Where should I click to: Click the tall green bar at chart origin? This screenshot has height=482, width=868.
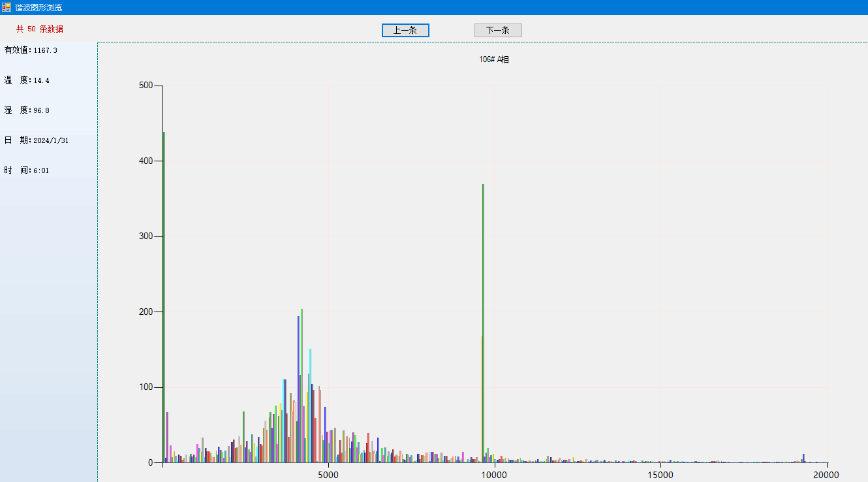click(x=164, y=294)
